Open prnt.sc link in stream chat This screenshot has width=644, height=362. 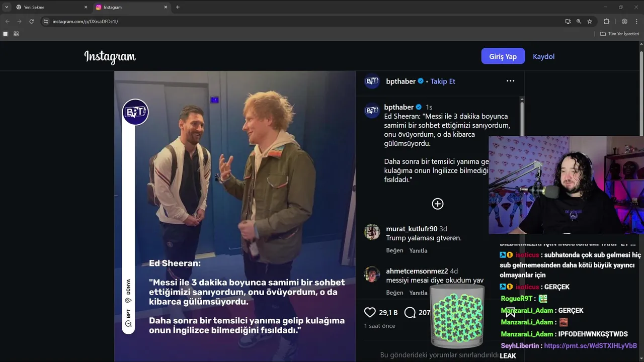pos(591,346)
